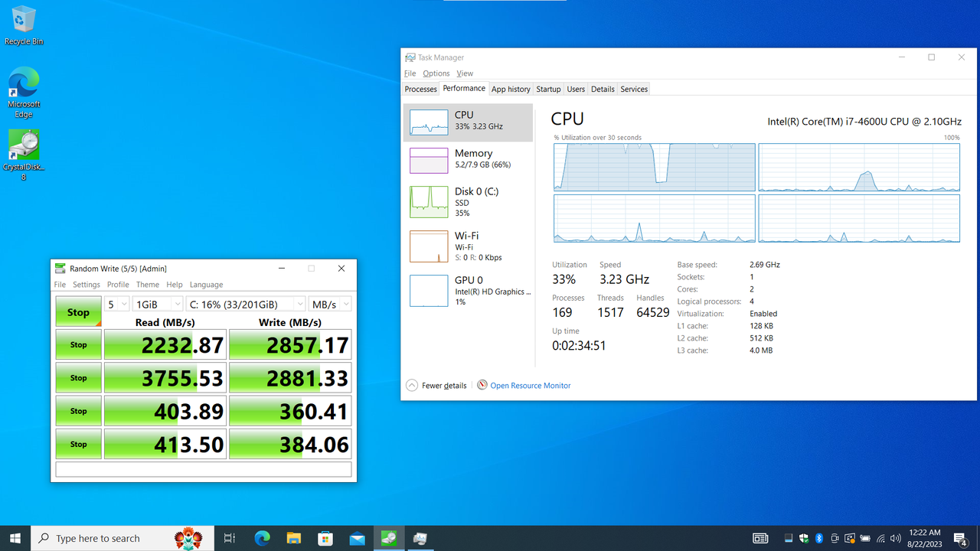Viewport: 980px width, 551px height.
Task: Open Resource Monitor via the link
Action: [530, 385]
